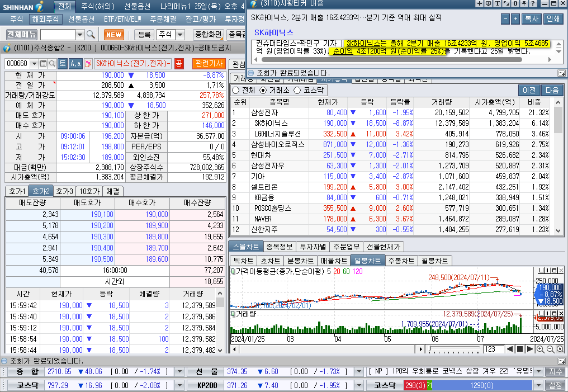Click the orange NEW badge button
Screen dimensions: 568x392
tap(113, 35)
